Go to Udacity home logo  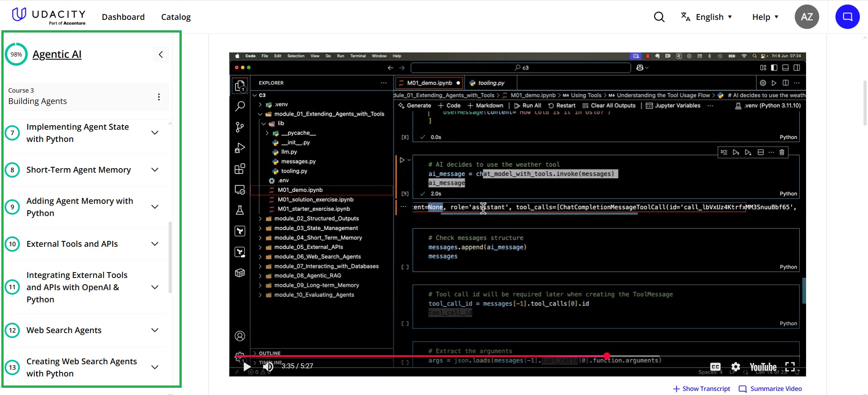click(49, 16)
